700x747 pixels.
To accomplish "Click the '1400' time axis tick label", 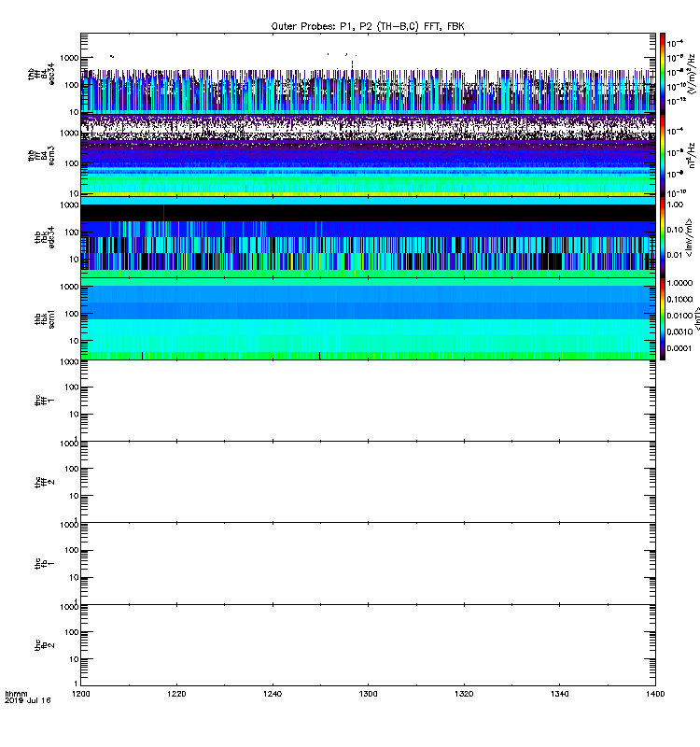I will pyautogui.click(x=655, y=694).
